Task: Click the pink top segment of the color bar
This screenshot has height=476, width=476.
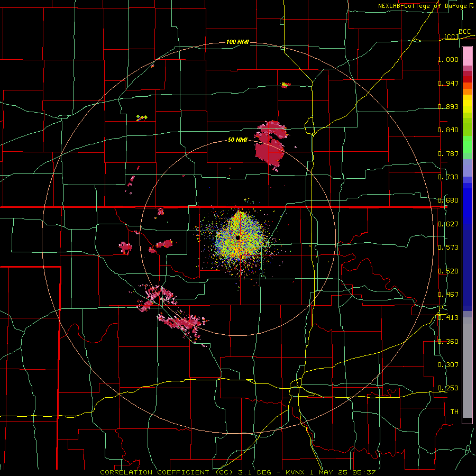Action: (467, 57)
